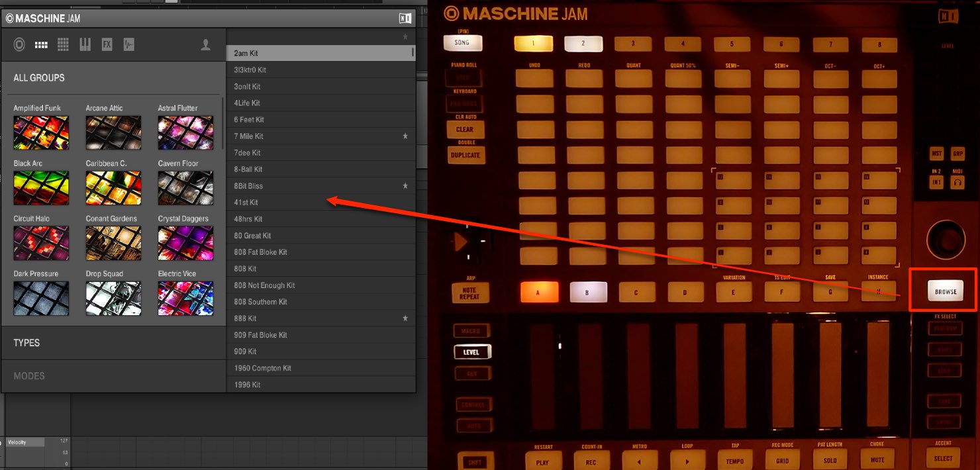Toggle the MST button on controller
Screen dimensions: 980x470
pyautogui.click(x=936, y=154)
